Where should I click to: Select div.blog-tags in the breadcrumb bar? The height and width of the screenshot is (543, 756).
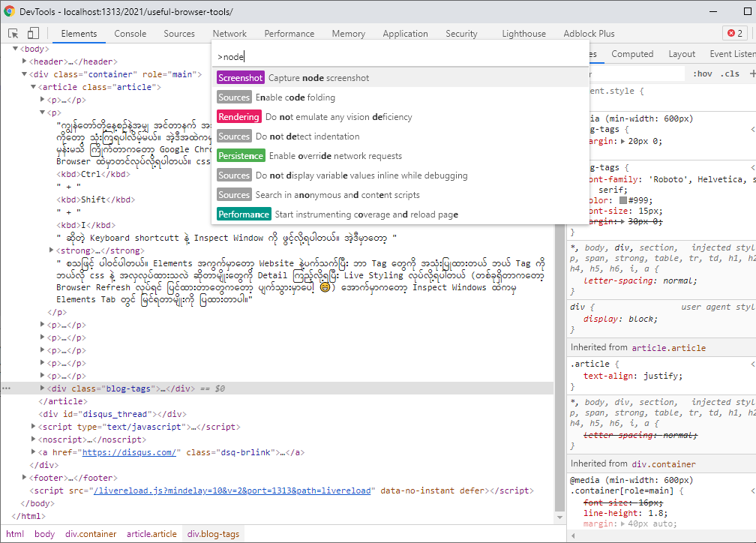[x=213, y=534]
